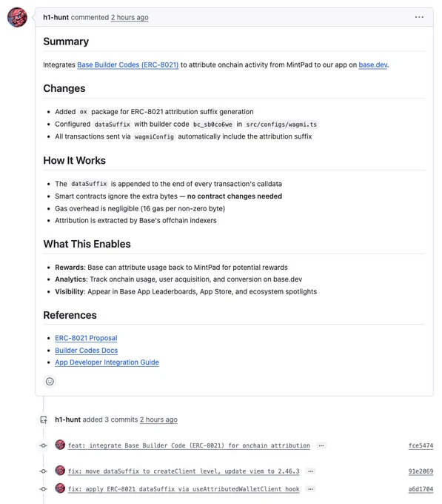Add a reaction with the smiley icon

[50, 382]
